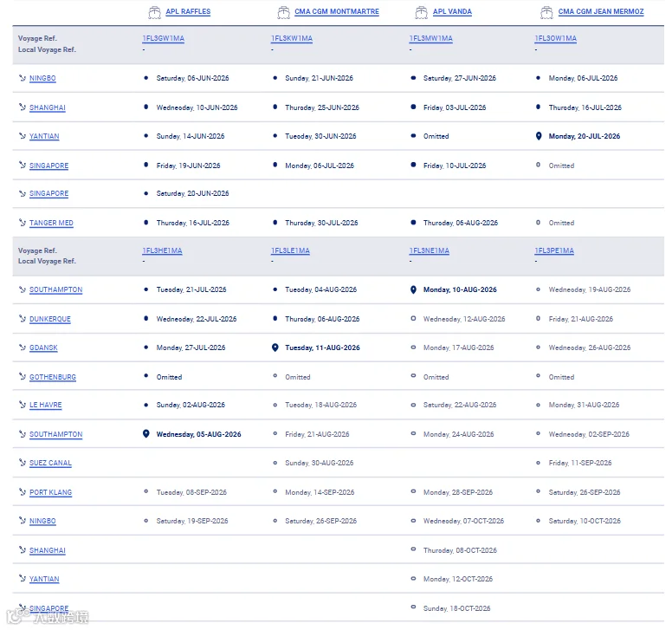This screenshot has height=630, width=672.
Task: Select the date Sunday, 14-JUN-2026
Action: coord(191,136)
